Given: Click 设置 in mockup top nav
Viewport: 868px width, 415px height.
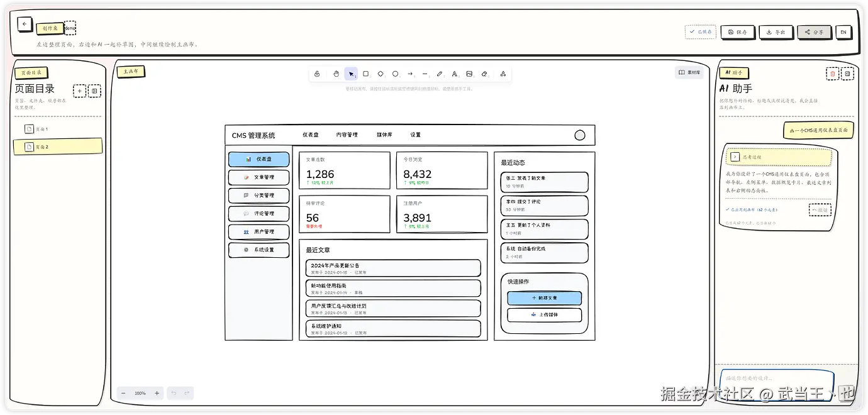Looking at the screenshot, I should pos(416,135).
